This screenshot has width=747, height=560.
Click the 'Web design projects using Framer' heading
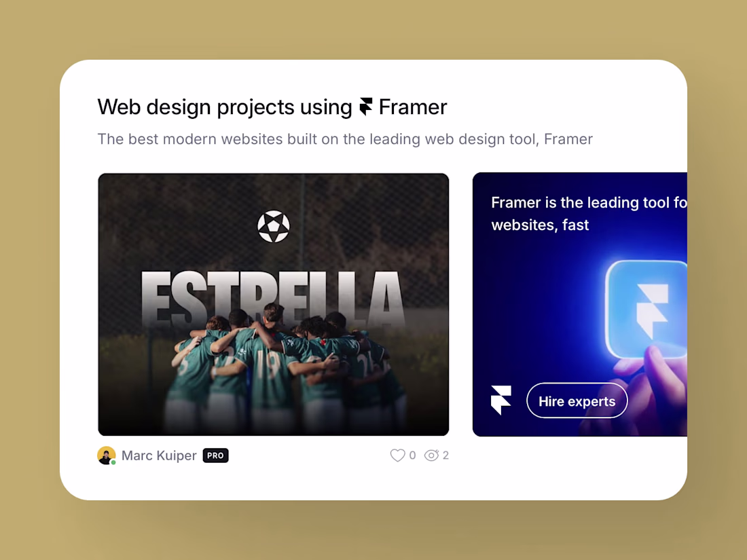(x=272, y=107)
